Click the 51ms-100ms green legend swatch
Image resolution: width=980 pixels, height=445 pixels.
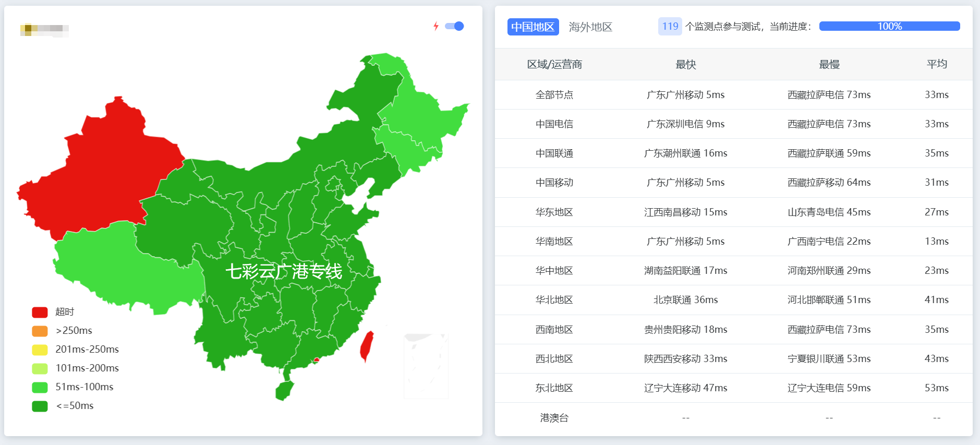click(x=40, y=387)
